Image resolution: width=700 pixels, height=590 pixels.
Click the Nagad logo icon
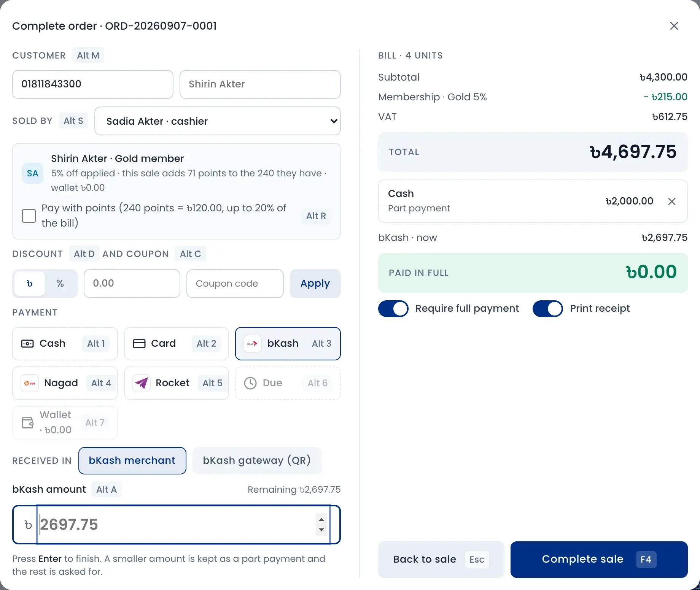[x=30, y=383]
